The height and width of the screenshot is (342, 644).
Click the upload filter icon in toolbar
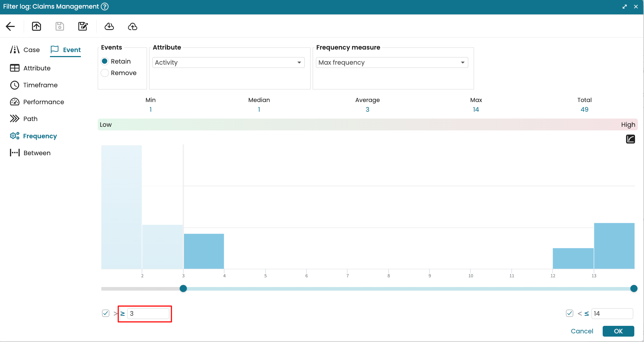tap(37, 26)
